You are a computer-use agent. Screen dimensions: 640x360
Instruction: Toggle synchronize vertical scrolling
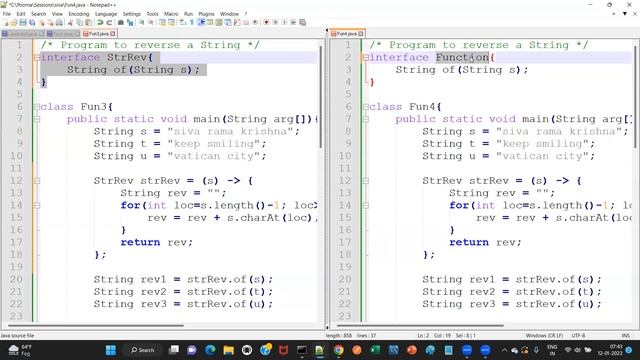[x=162, y=22]
